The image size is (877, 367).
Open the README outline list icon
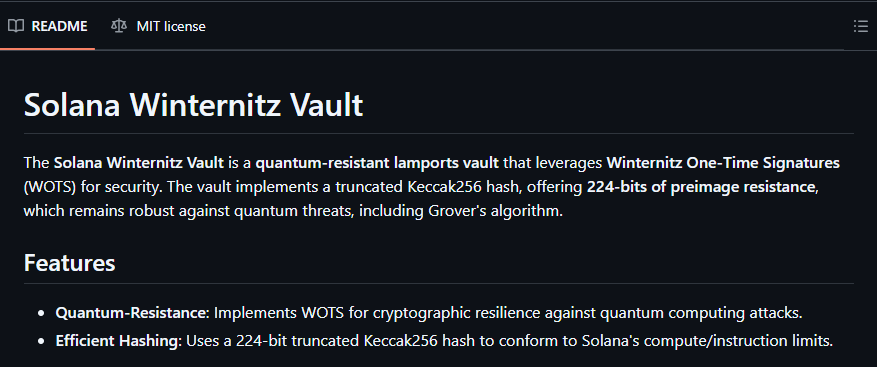point(860,26)
